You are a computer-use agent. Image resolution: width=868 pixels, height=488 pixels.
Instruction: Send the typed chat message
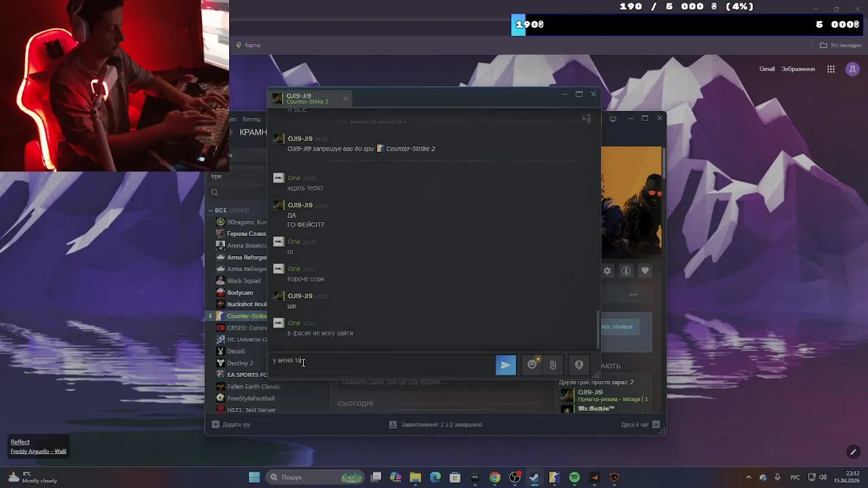point(505,365)
